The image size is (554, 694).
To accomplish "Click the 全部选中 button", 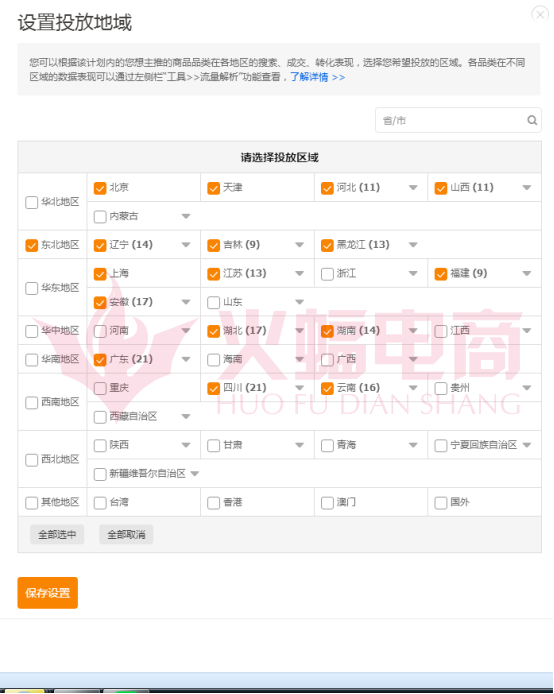I will pos(57,535).
